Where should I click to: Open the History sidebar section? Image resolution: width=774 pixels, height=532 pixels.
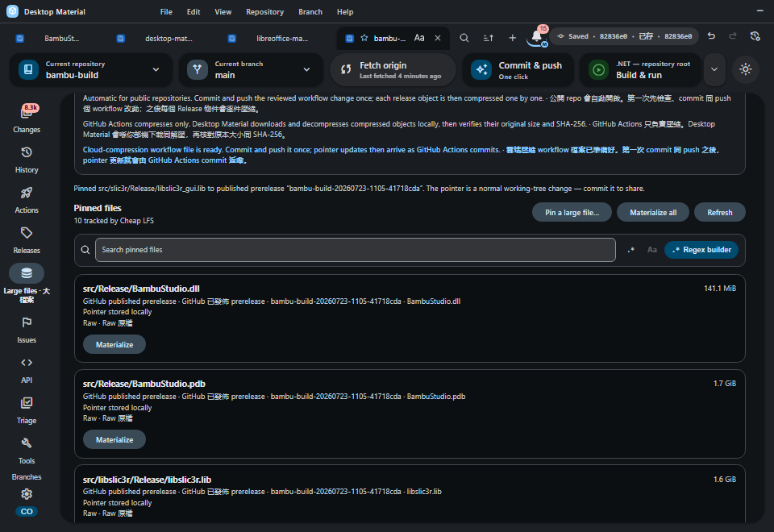pyautogui.click(x=27, y=160)
